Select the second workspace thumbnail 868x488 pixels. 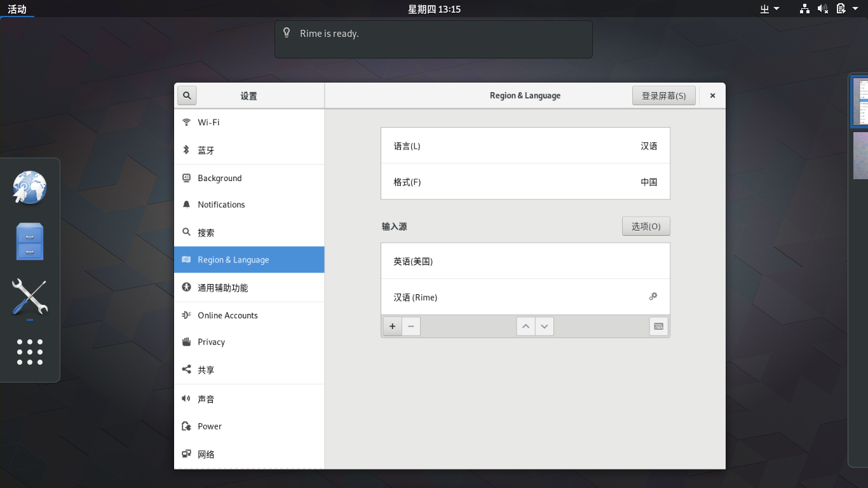860,156
